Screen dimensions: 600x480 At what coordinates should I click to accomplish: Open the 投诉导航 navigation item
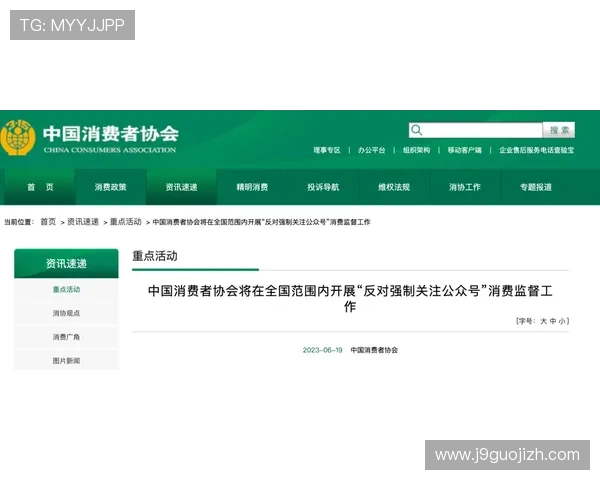coord(323,187)
